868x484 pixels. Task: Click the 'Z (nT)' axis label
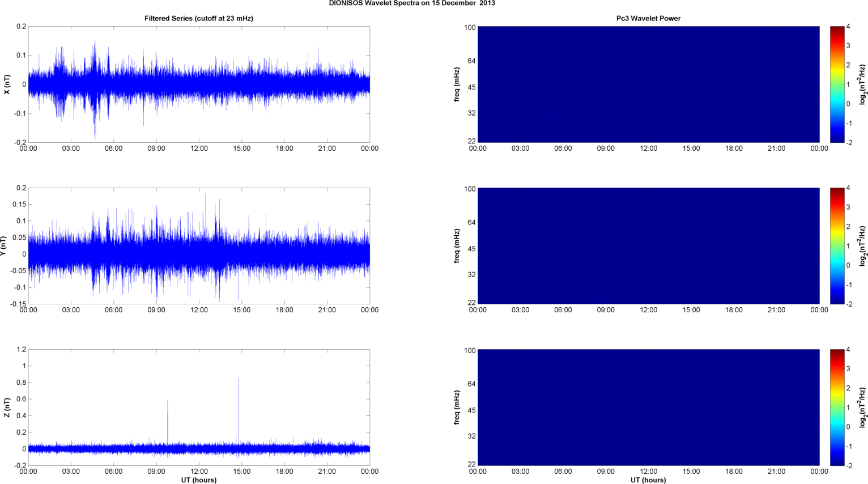coord(7,407)
